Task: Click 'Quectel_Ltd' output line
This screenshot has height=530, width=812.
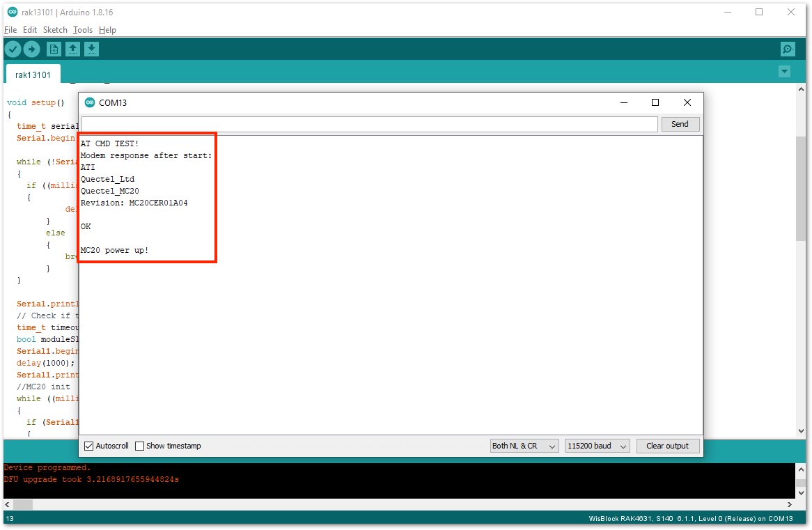Action: tap(107, 179)
